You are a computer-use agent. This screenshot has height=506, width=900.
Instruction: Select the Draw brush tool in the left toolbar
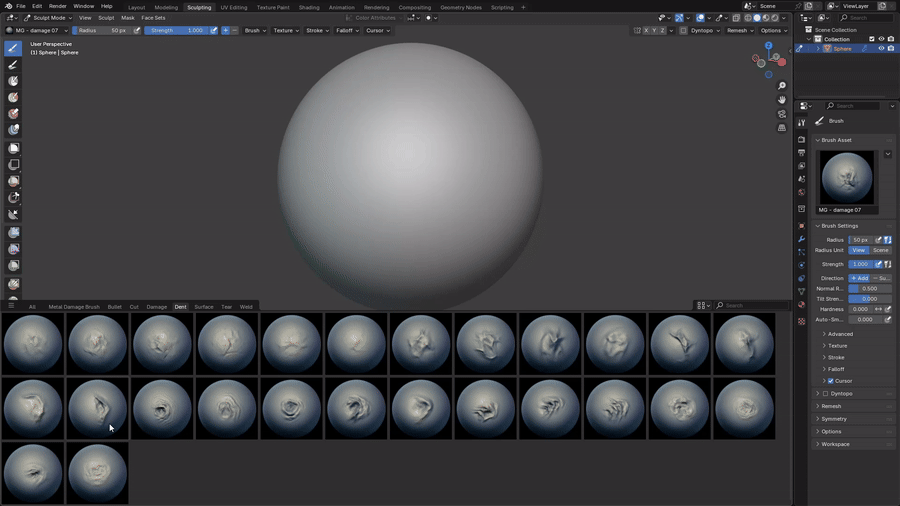click(x=13, y=48)
